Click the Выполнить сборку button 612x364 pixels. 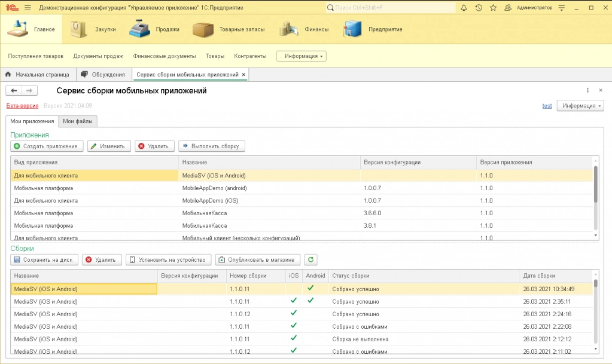pos(212,146)
